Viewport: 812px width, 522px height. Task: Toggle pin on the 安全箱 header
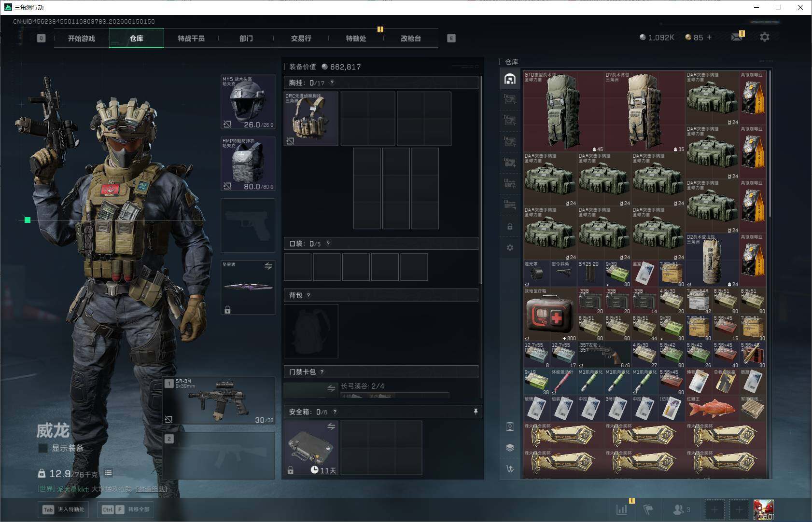click(476, 412)
